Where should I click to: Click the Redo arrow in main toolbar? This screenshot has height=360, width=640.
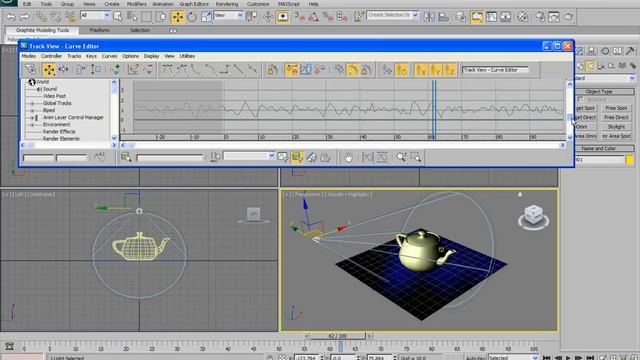click(x=24, y=17)
